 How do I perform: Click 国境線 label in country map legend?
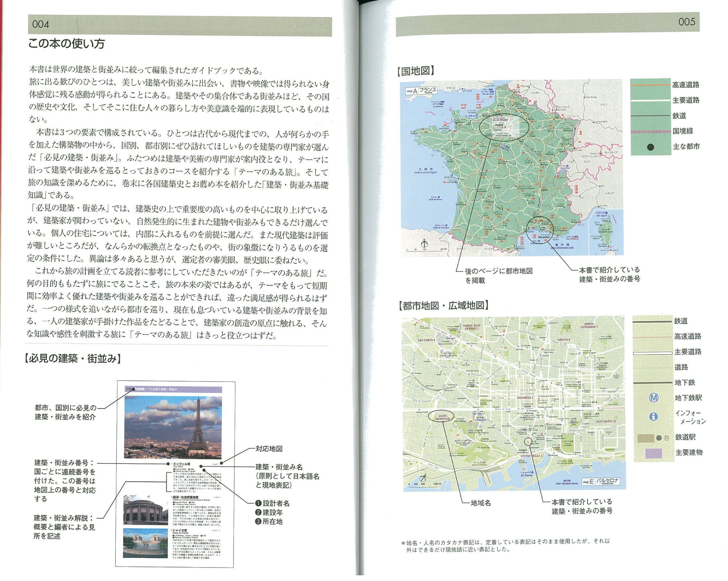tap(683, 131)
